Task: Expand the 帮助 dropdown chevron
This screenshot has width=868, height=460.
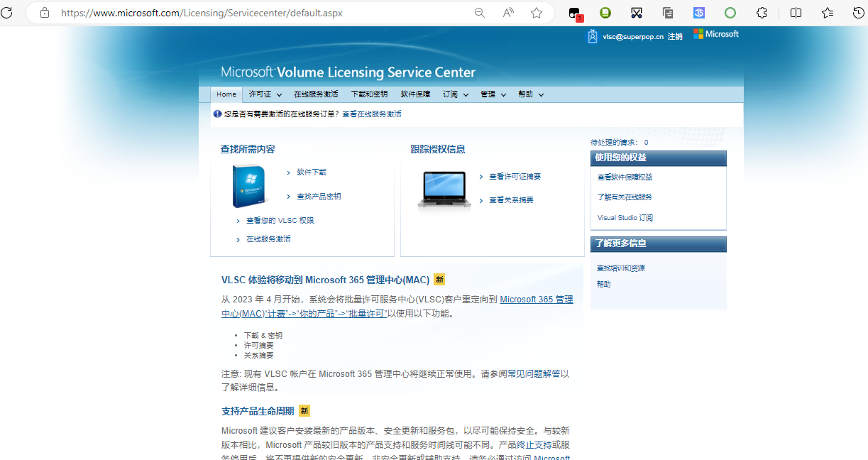Action: tap(542, 94)
